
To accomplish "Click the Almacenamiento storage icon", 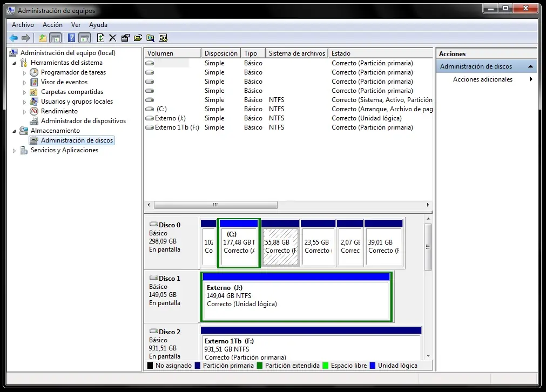I will pos(24,131).
